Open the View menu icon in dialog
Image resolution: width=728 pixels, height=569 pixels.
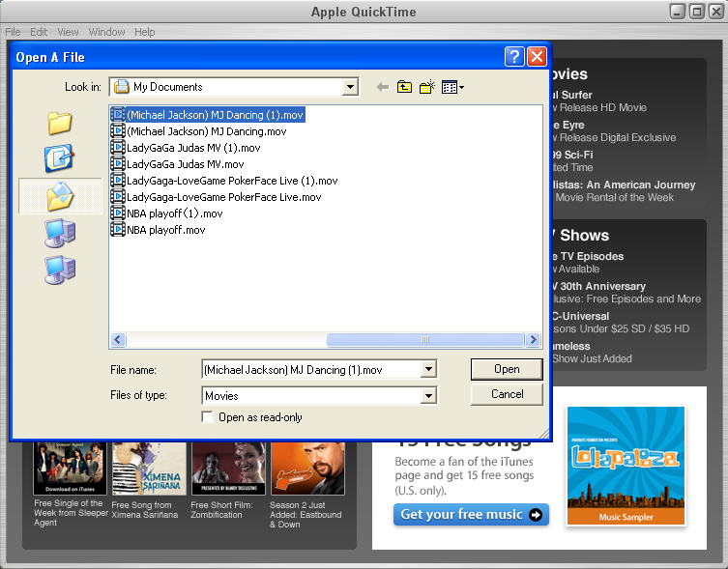pyautogui.click(x=452, y=87)
